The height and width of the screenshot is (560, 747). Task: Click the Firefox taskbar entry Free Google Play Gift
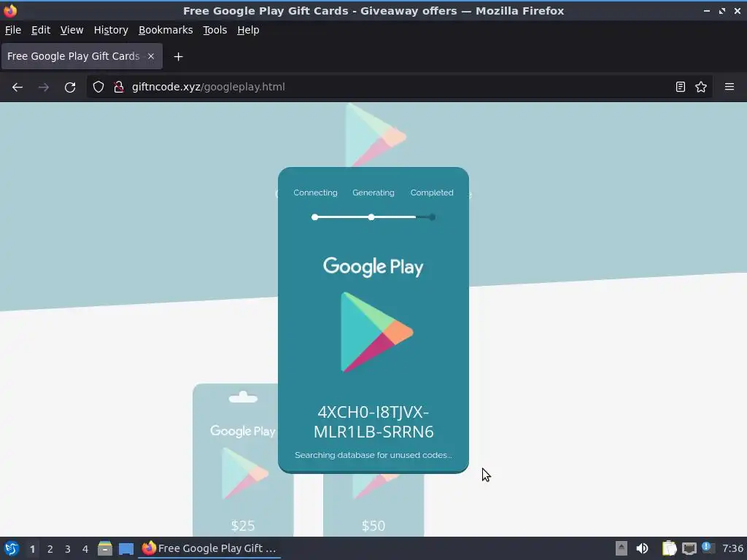tap(209, 548)
